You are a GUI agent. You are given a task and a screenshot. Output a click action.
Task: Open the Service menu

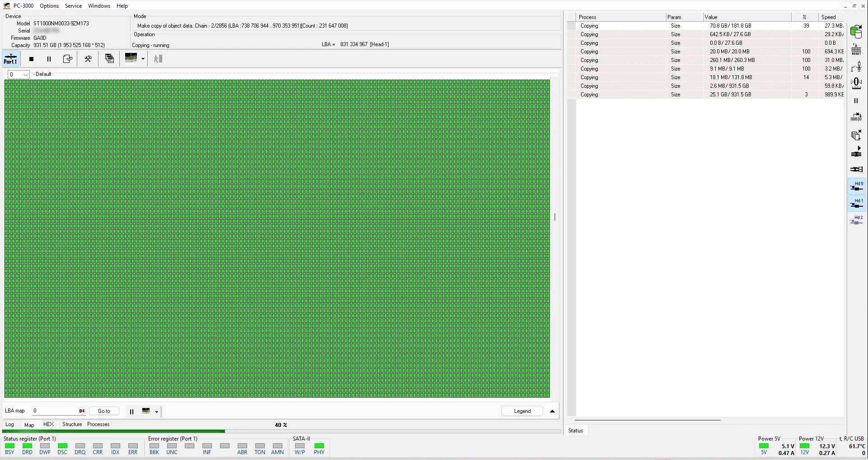(x=73, y=6)
